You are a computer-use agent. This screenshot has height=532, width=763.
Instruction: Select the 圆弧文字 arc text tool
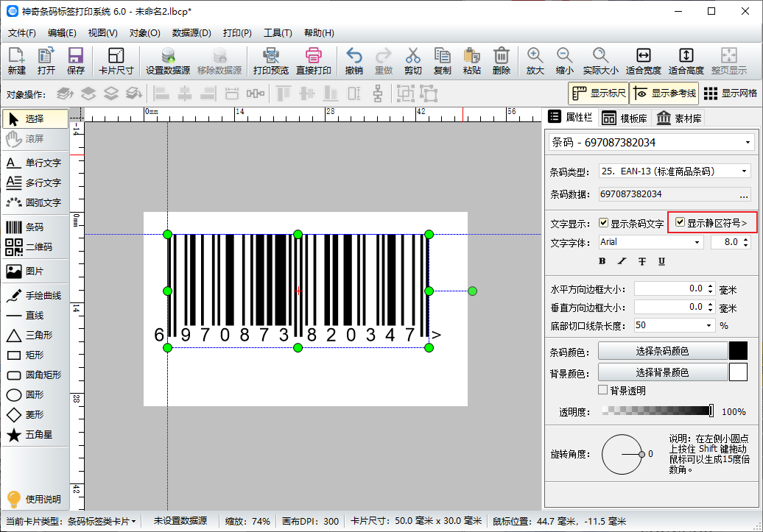[x=35, y=202]
